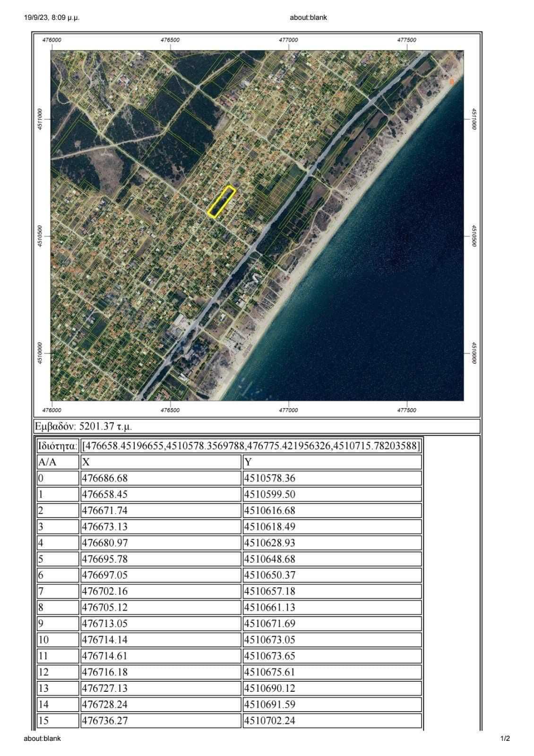Click top axis label 477000
Image resolution: width=534 pixels, height=756 pixels.
(288, 40)
